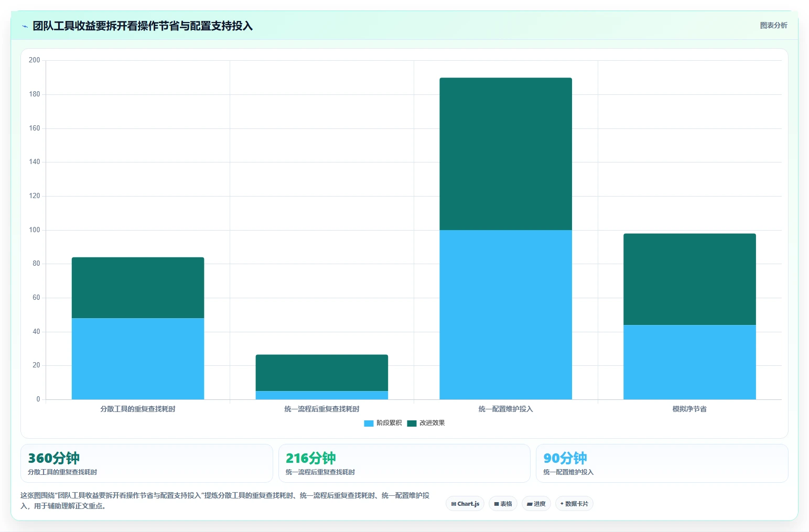Click the 图表分析 label in header

(773, 25)
